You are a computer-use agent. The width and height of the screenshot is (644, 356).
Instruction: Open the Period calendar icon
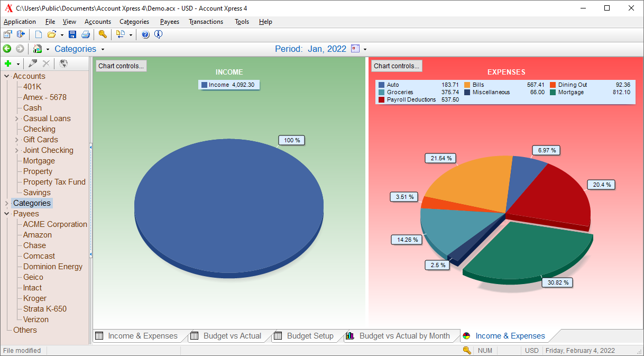355,49
